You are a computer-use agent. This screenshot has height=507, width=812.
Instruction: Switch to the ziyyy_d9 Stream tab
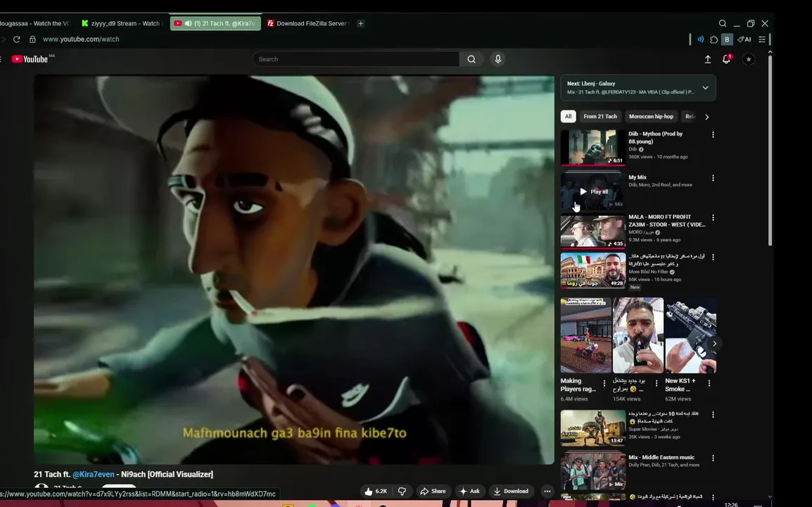(122, 23)
